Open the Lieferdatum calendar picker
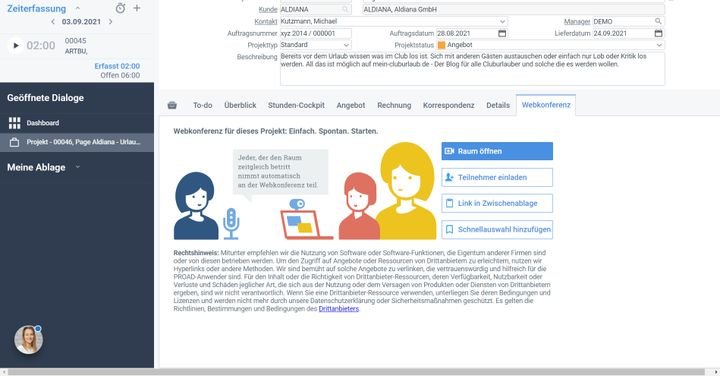 click(x=658, y=34)
